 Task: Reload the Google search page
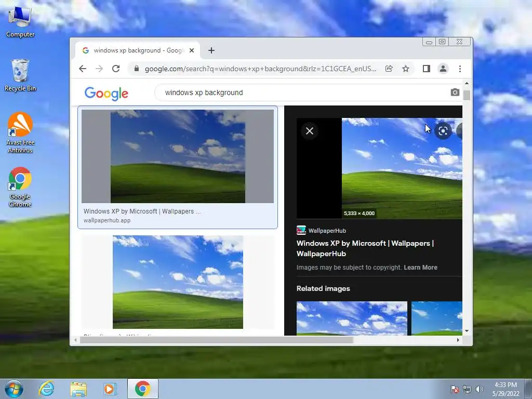[116, 69]
